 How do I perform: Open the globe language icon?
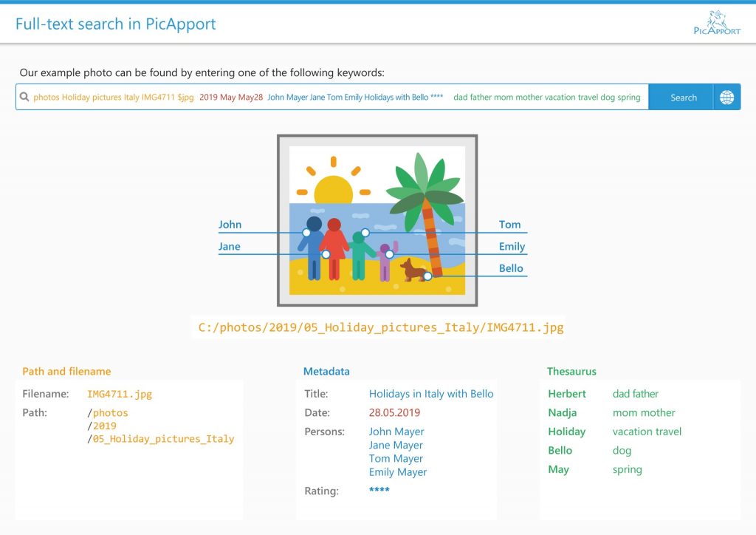(726, 98)
